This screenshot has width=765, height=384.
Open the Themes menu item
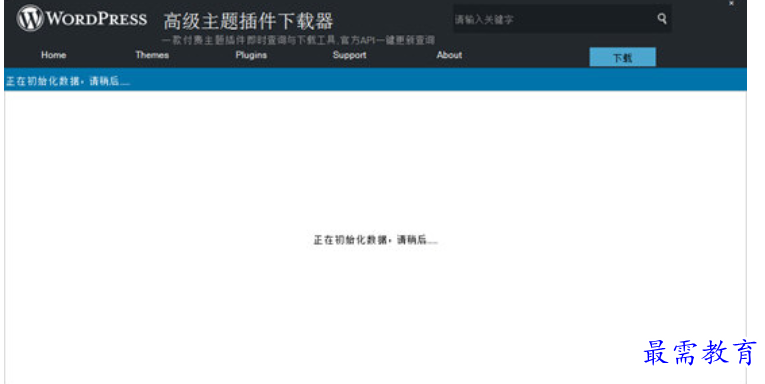pos(152,55)
